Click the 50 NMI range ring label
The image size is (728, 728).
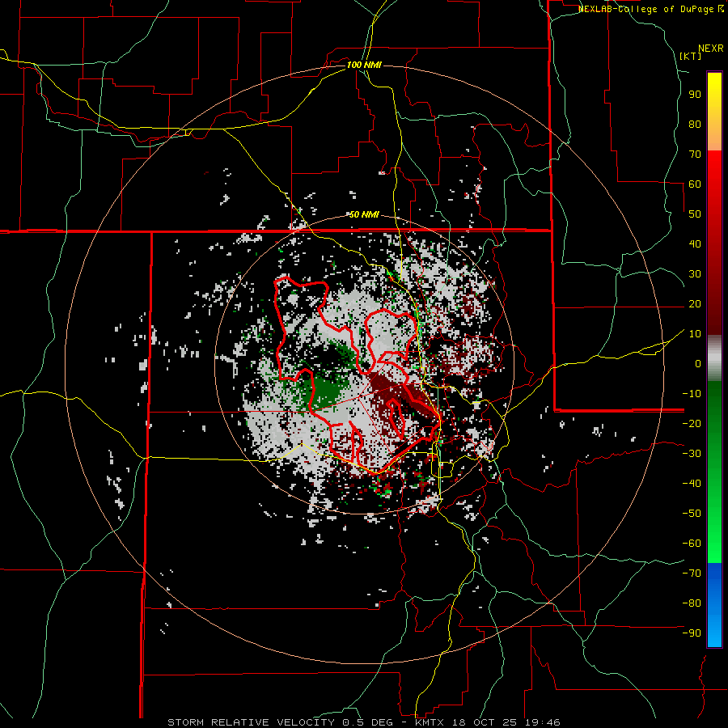pyautogui.click(x=364, y=214)
